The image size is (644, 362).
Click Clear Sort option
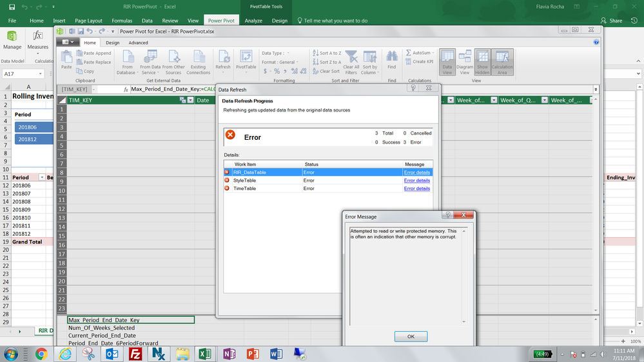click(x=326, y=71)
